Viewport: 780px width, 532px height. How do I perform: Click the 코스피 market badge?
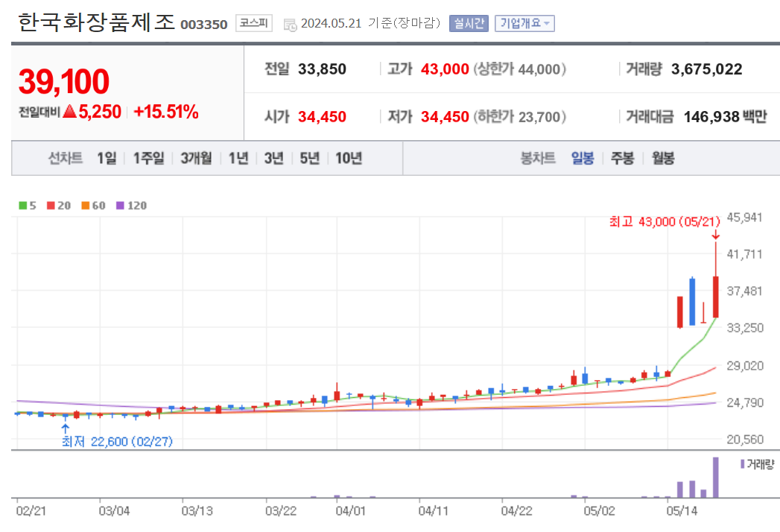click(x=254, y=23)
